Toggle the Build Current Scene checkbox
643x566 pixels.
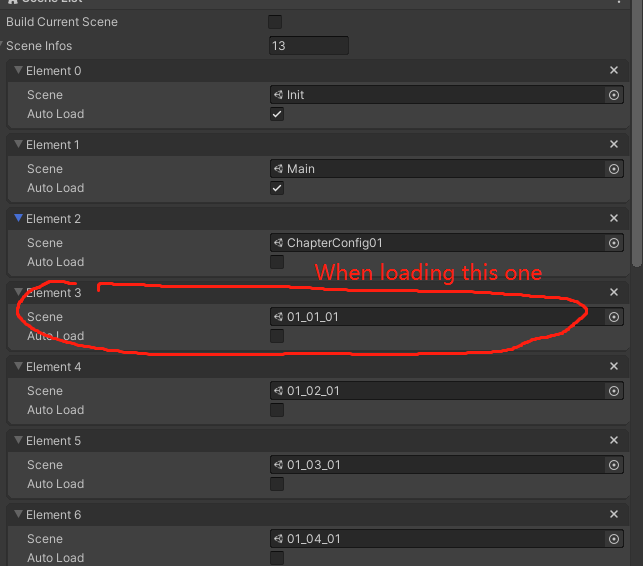click(x=275, y=22)
